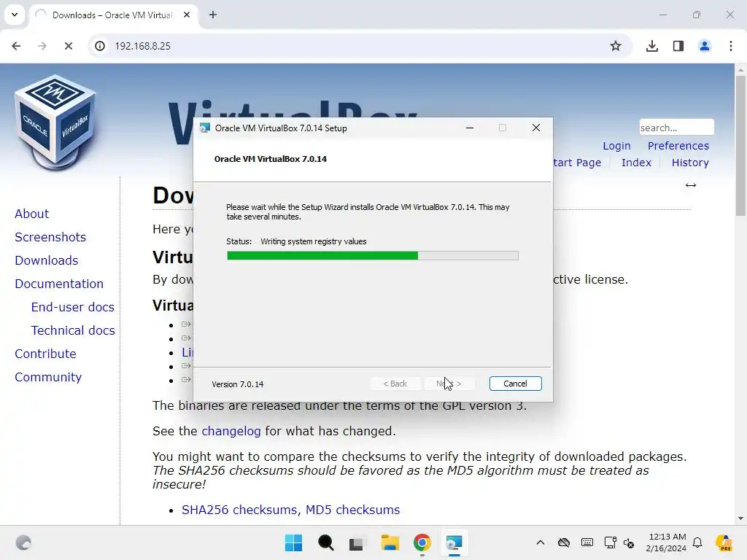Screen dimensions: 747x560
Task: Open the Windows Start menu
Action: (x=293, y=542)
